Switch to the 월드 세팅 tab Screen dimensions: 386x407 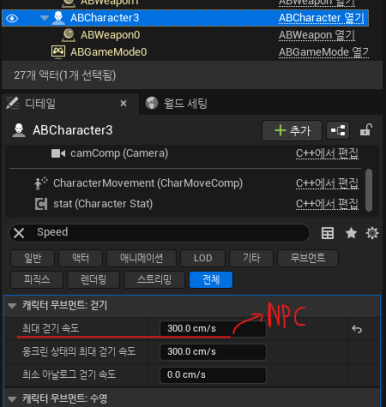[x=185, y=103]
